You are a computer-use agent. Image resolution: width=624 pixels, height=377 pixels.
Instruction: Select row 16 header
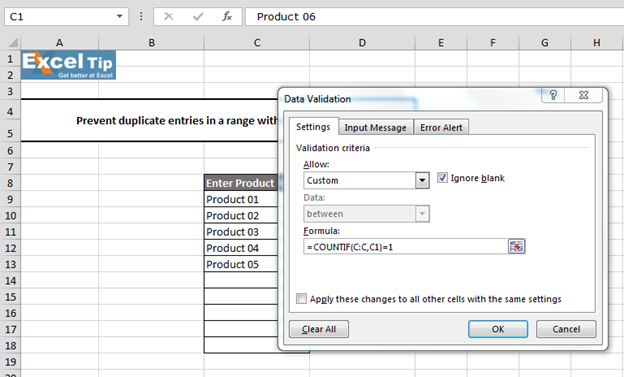pos(10,313)
